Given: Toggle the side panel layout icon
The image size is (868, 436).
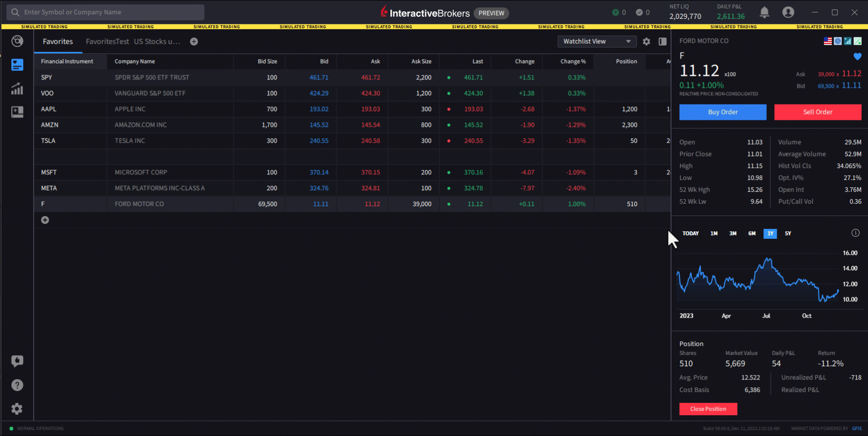Looking at the screenshot, I should [663, 42].
